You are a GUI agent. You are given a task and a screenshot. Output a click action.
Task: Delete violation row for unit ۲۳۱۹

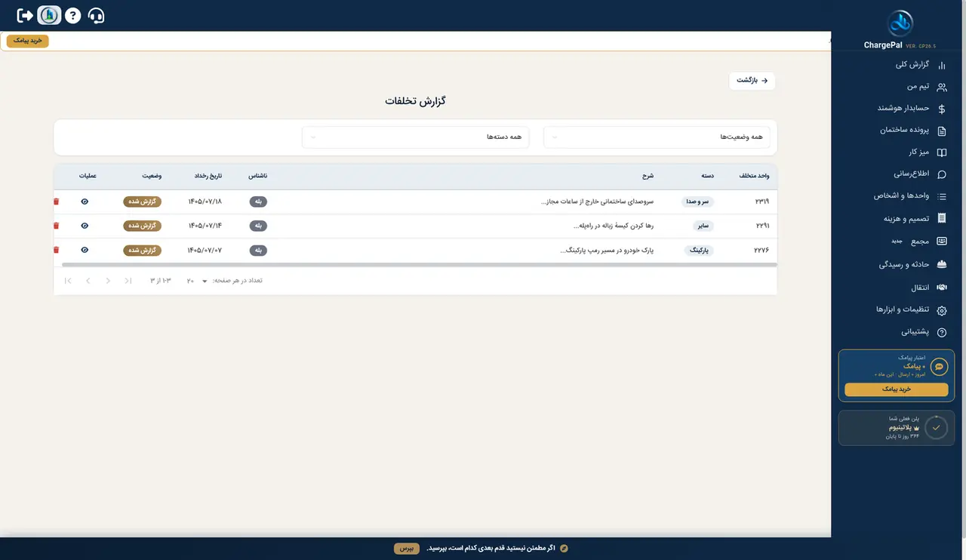[x=56, y=202]
